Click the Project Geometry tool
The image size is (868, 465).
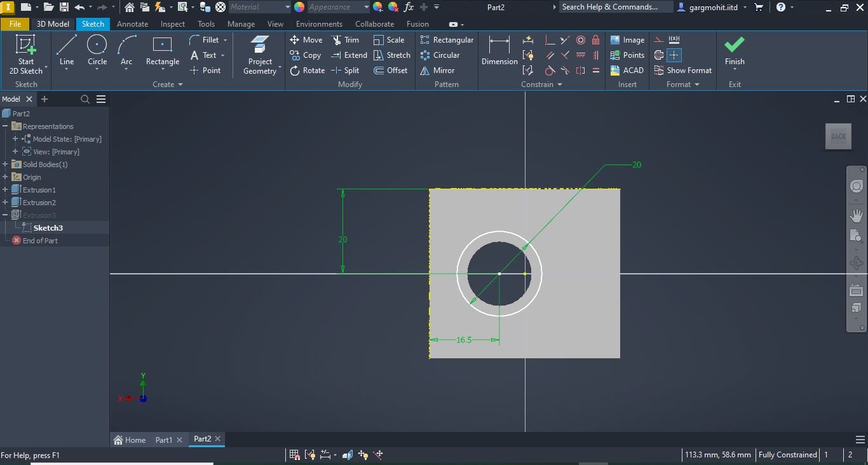click(260, 55)
